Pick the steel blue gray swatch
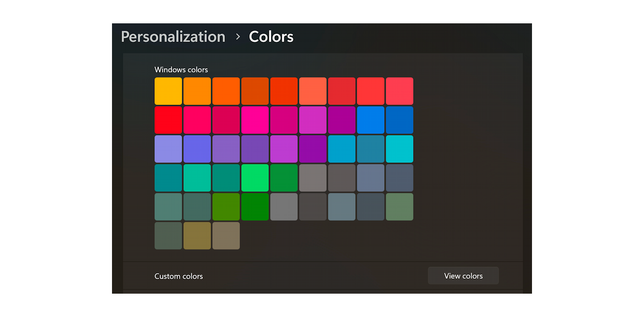 [371, 177]
